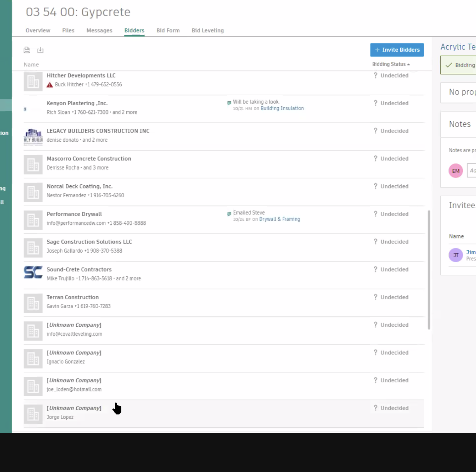Click the LEGACY BUILDERS CONSTRUCTION logo thumbnail

(x=33, y=137)
